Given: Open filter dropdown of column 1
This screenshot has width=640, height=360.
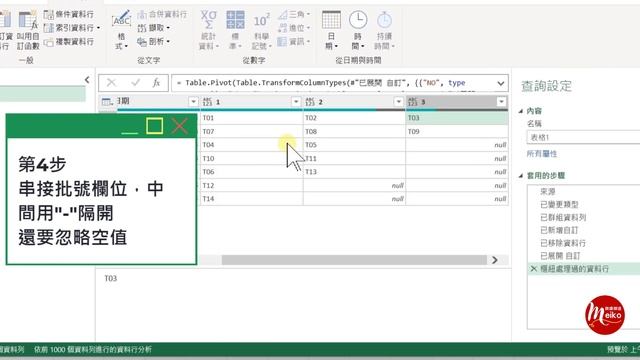Looking at the screenshot, I should coord(296,102).
